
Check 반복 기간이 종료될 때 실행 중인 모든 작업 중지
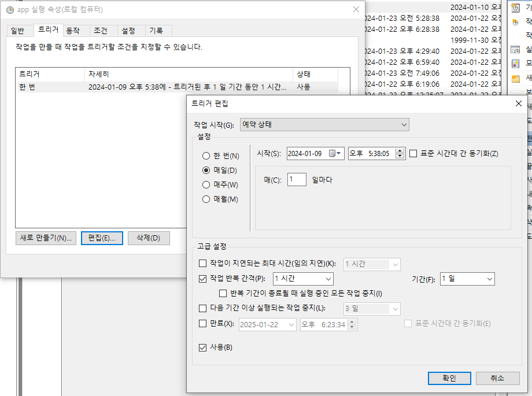pos(223,293)
